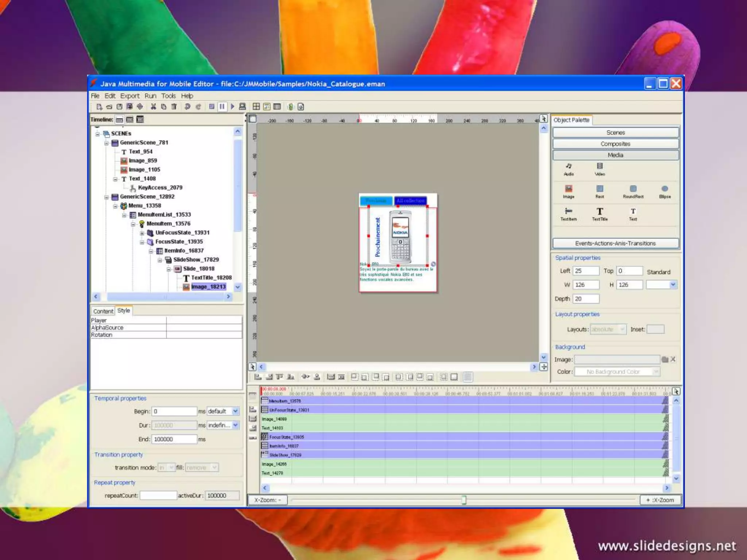Toggle the first Timeline view button
The image size is (747, 560).
tap(120, 120)
